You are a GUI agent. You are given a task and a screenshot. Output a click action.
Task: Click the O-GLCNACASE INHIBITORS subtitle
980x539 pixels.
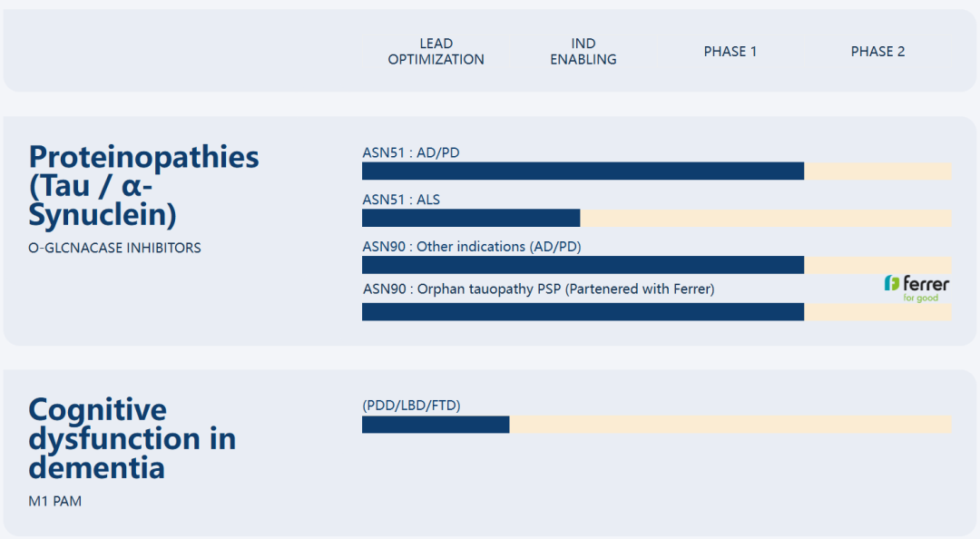coord(115,248)
